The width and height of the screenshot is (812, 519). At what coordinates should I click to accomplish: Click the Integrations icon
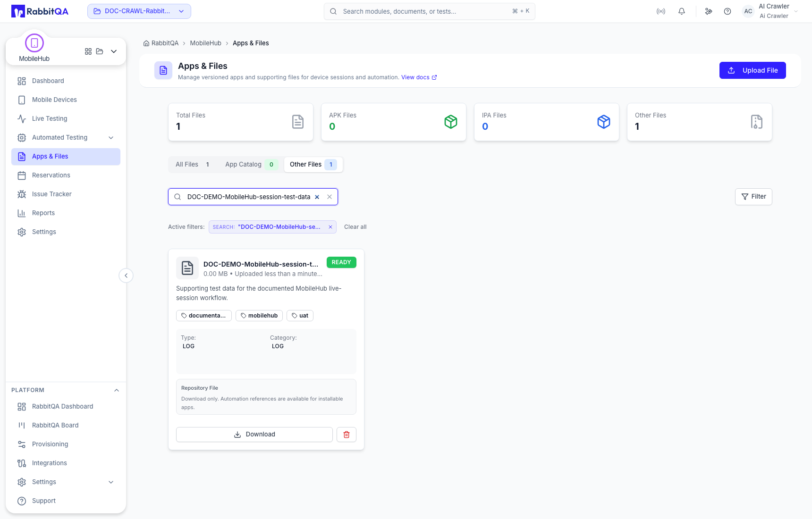[22, 463]
